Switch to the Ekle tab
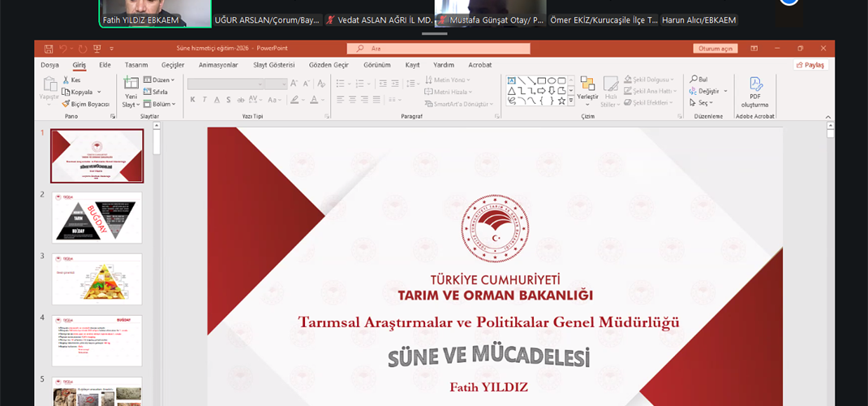 (105, 65)
